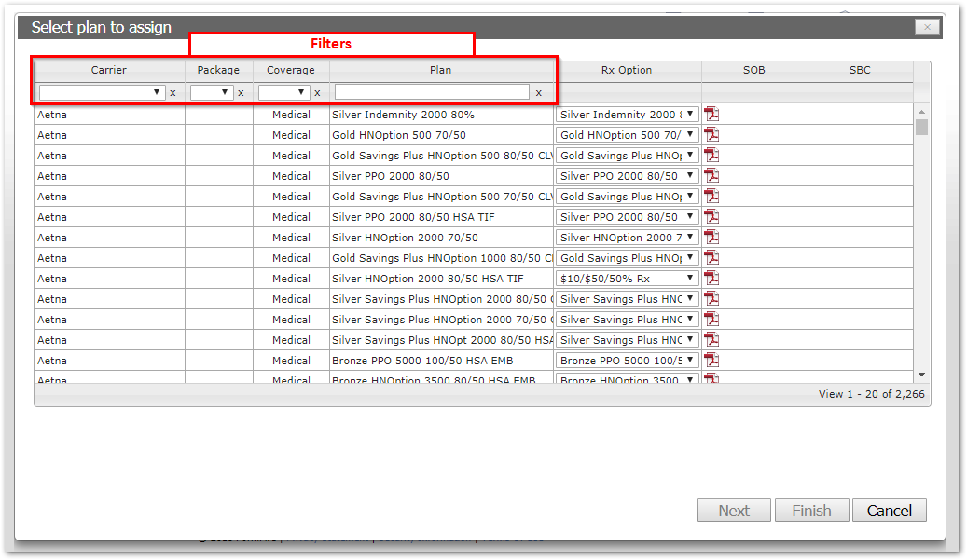Click the Finish button

point(811,511)
